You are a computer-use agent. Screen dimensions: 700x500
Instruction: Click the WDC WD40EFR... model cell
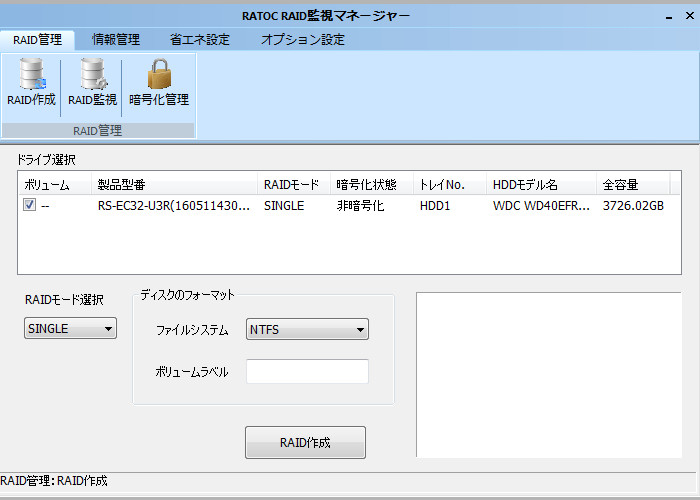tap(541, 205)
